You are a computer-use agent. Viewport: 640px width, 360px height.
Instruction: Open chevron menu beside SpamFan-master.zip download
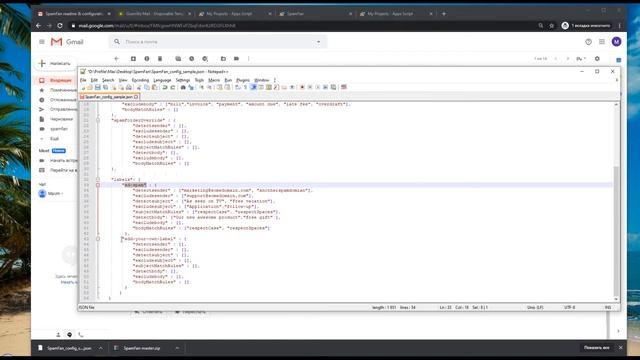coord(177,348)
